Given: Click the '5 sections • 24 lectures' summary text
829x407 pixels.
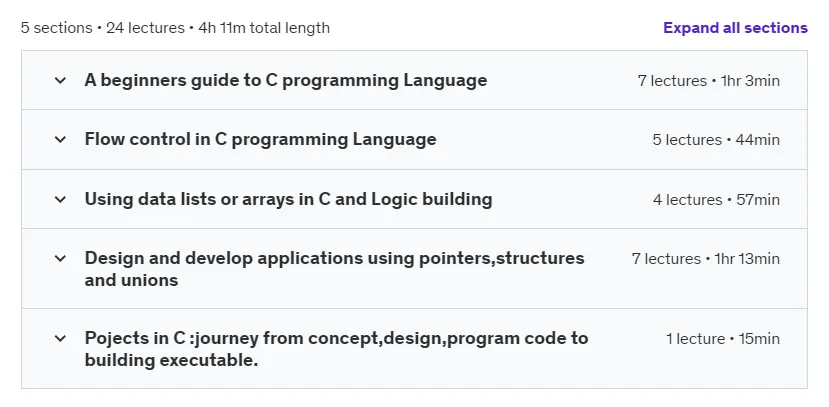Looking at the screenshot, I should 103,27.
